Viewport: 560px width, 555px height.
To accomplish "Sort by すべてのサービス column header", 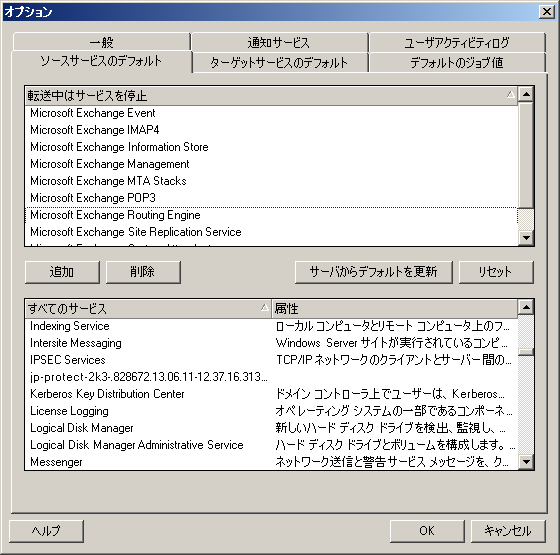I will coord(148,309).
